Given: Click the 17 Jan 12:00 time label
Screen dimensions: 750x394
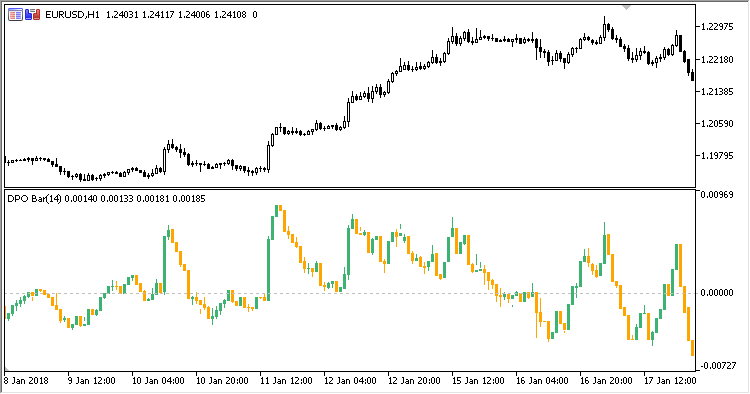Looking at the screenshot, I should (670, 381).
